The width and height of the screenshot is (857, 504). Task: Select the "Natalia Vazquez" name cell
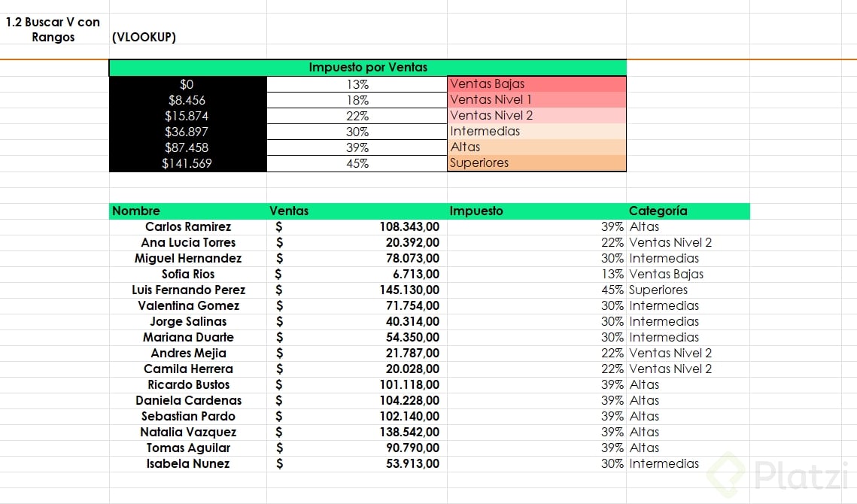click(188, 433)
